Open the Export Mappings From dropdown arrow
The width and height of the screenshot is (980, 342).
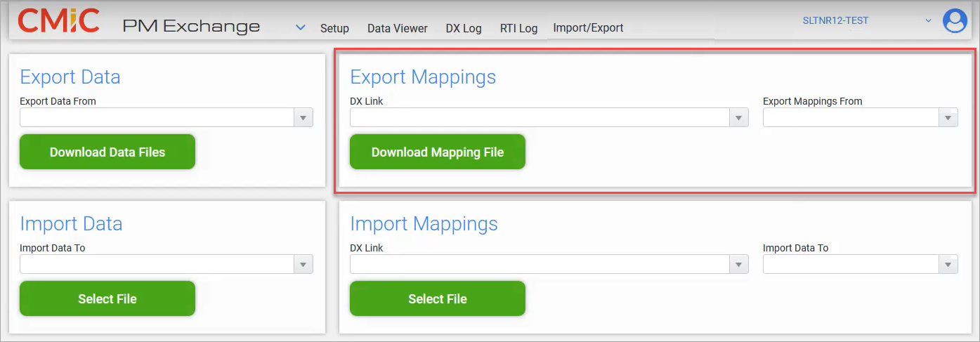coord(948,118)
